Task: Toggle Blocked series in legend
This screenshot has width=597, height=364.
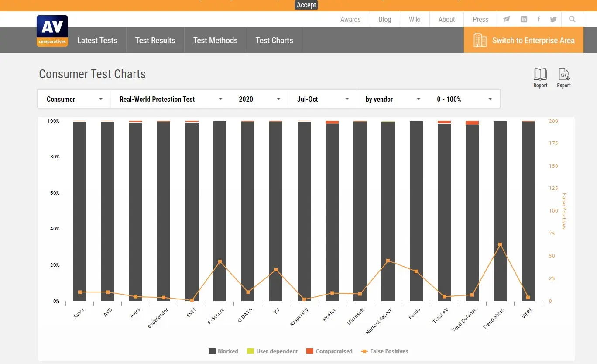Action: pyautogui.click(x=223, y=351)
